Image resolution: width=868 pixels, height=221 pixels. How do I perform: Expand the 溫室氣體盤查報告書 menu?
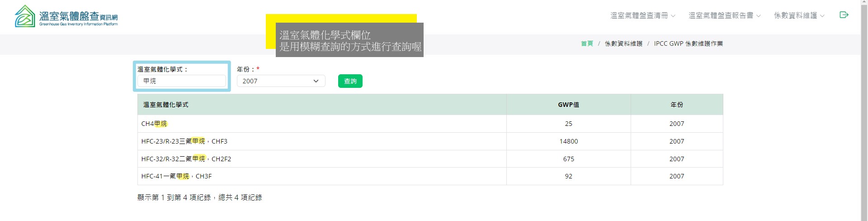[x=724, y=15]
